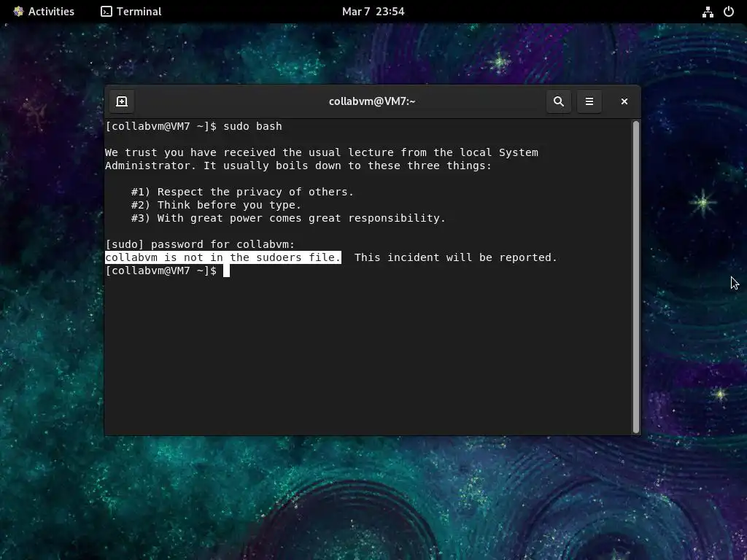Click 'Administrator. It usually boils down' line

click(298, 166)
